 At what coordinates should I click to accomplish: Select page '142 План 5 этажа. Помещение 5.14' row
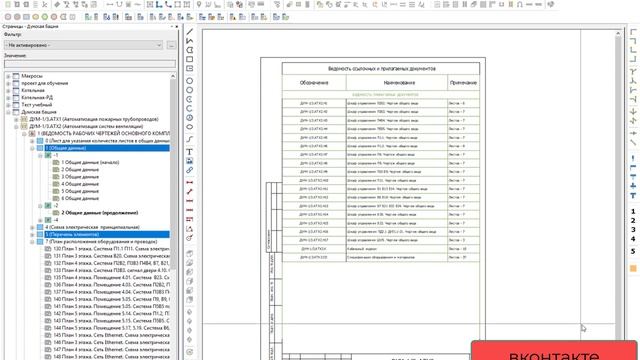111,313
